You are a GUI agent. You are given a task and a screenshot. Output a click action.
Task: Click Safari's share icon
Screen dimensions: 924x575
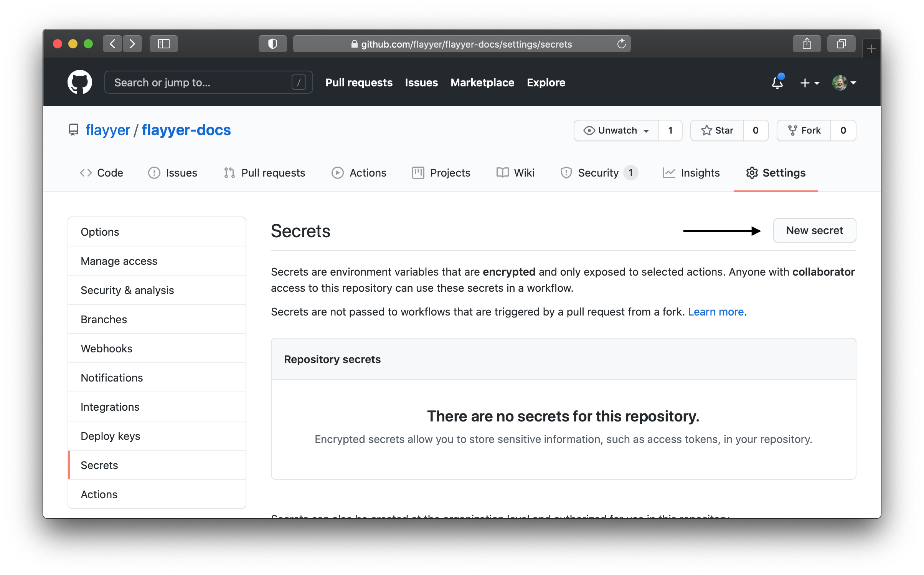[807, 44]
